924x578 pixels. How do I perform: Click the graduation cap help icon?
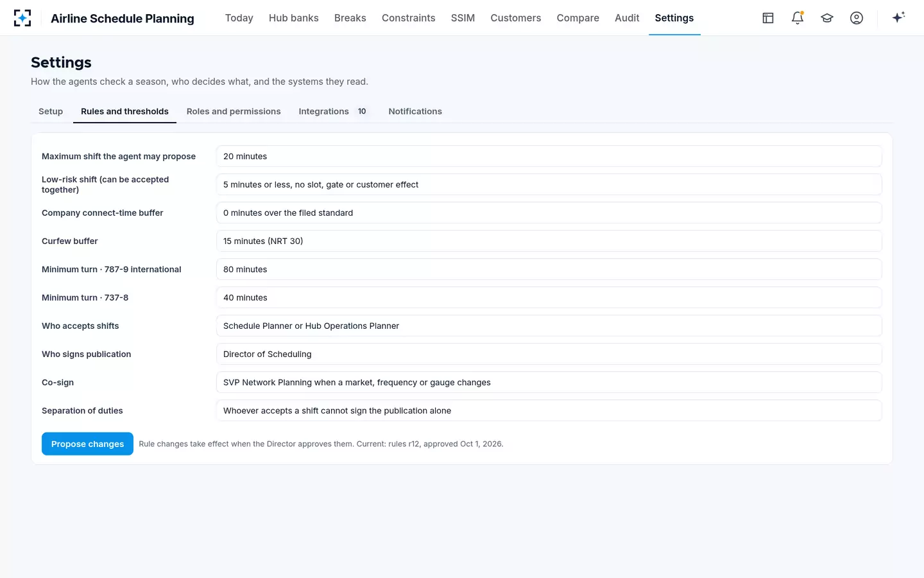click(827, 18)
